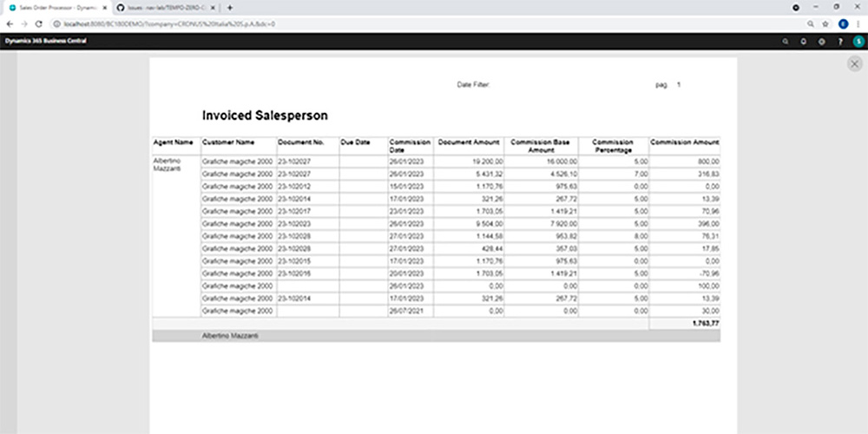Open the Chrome profile avatar
Image resolution: width=868 pixels, height=434 pixels.
pyautogui.click(x=841, y=23)
